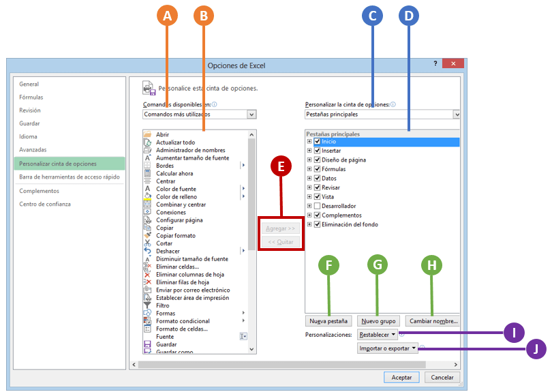Uncheck the Datos tab checkbox
Image resolution: width=552 pixels, height=392 pixels.
[x=317, y=178]
